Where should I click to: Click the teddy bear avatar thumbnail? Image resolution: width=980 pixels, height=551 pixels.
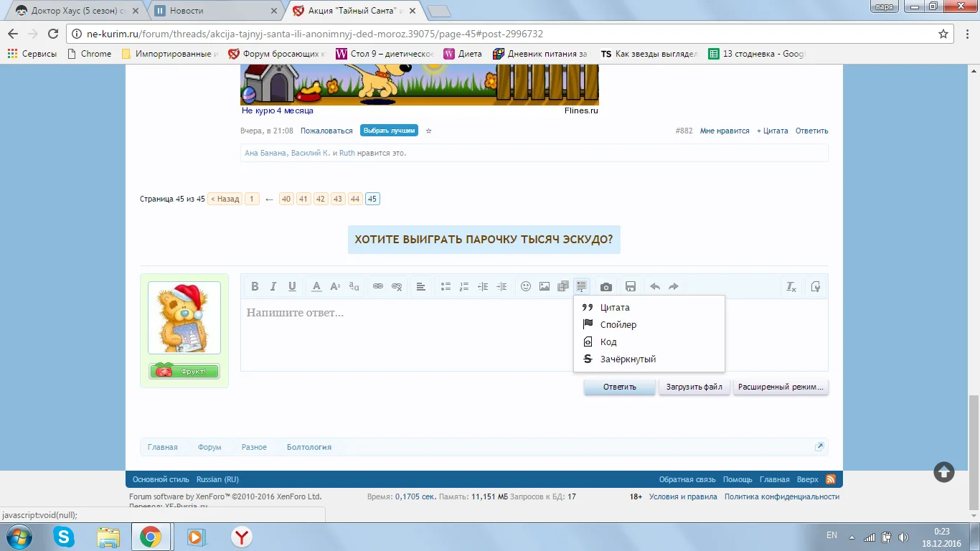point(184,318)
